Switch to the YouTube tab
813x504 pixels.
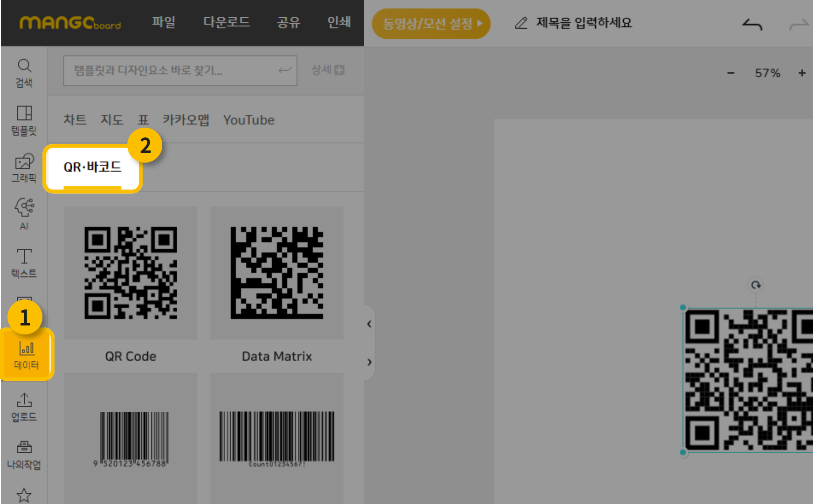click(249, 120)
